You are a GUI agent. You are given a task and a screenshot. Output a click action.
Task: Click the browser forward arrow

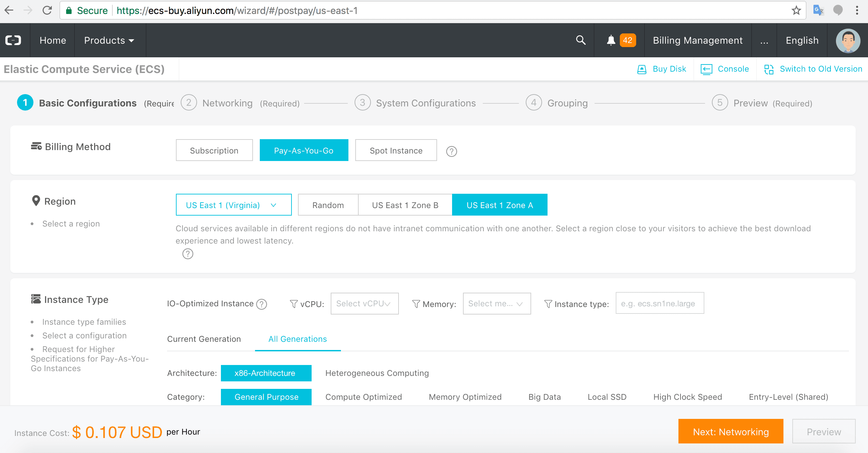pos(28,10)
